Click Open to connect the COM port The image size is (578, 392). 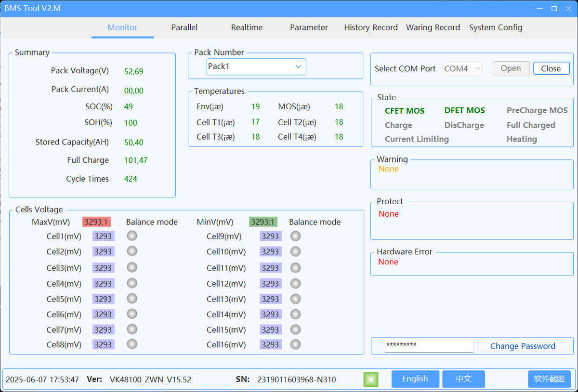click(x=511, y=68)
